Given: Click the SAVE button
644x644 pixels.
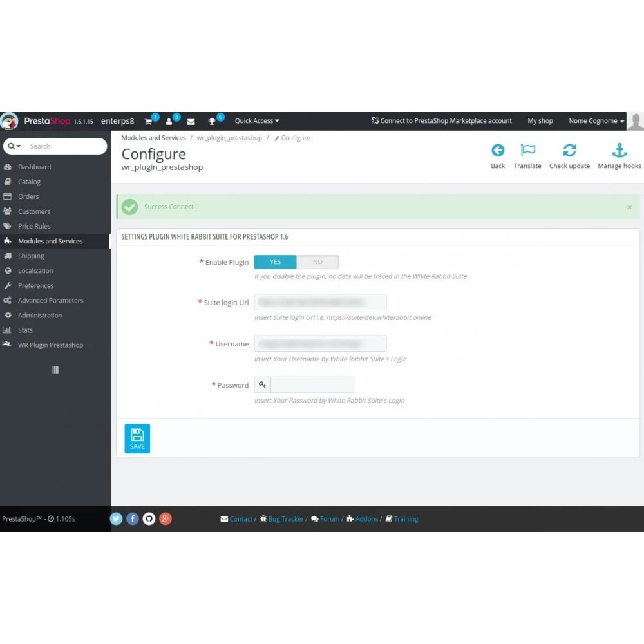Looking at the screenshot, I should pos(137,438).
